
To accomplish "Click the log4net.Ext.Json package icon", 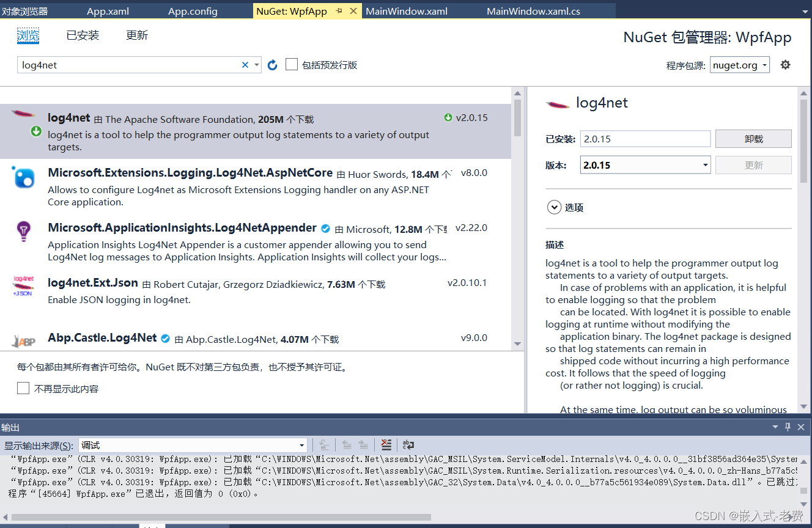I will click(24, 285).
